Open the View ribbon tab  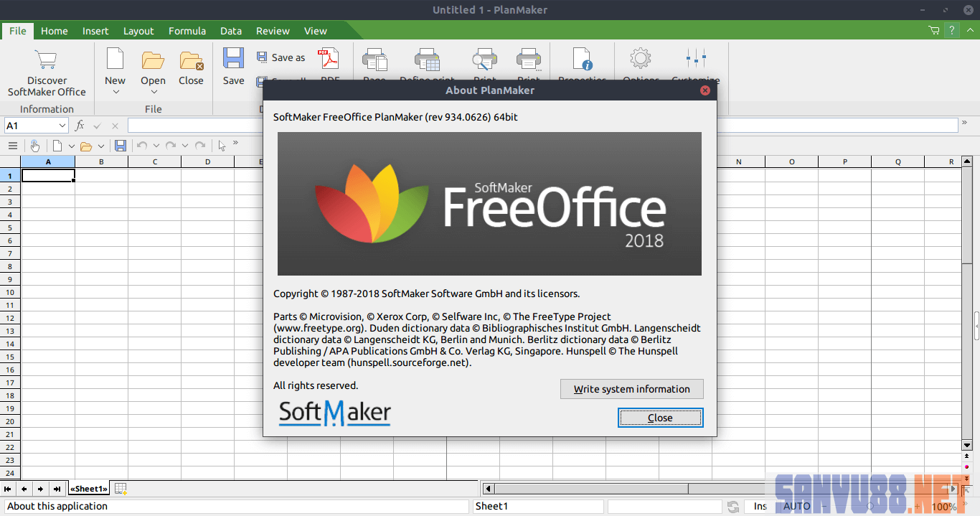click(316, 31)
